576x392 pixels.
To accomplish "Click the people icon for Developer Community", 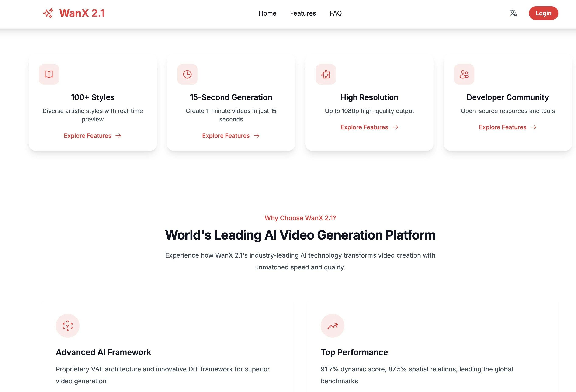I will (x=464, y=74).
